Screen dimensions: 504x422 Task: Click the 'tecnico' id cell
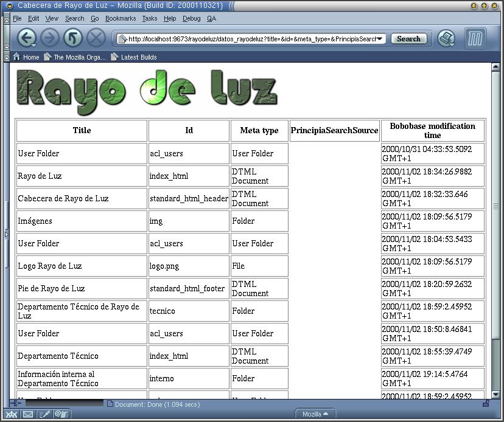(x=189, y=311)
